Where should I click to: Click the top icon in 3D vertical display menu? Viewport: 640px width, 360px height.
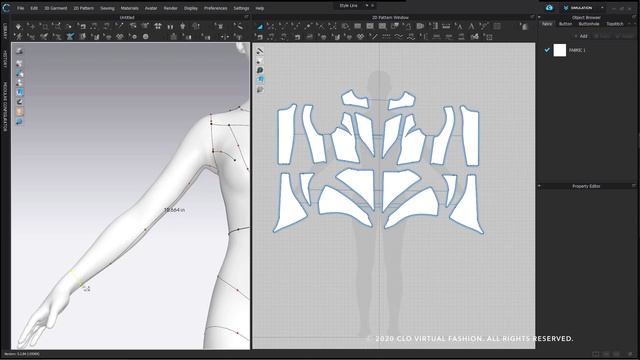[x=19, y=51]
